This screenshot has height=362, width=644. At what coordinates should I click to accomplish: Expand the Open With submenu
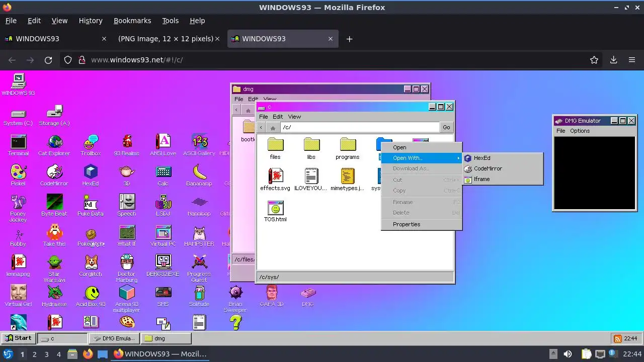[x=422, y=158]
